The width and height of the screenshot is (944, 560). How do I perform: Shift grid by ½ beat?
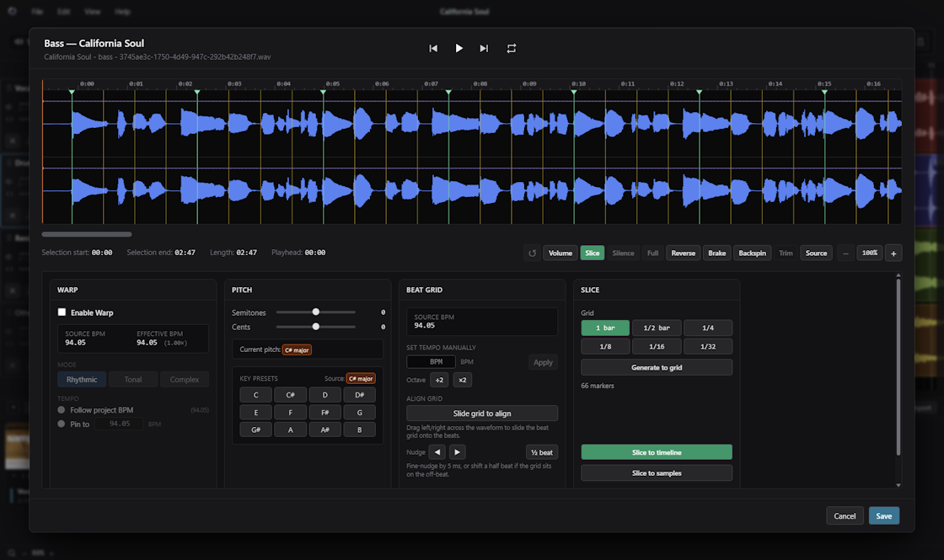(x=542, y=451)
